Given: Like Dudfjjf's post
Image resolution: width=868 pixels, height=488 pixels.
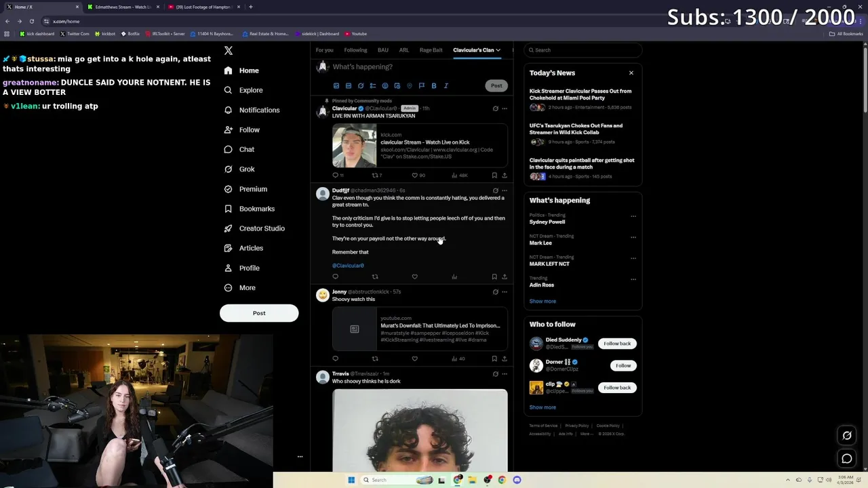Looking at the screenshot, I should click(x=415, y=277).
